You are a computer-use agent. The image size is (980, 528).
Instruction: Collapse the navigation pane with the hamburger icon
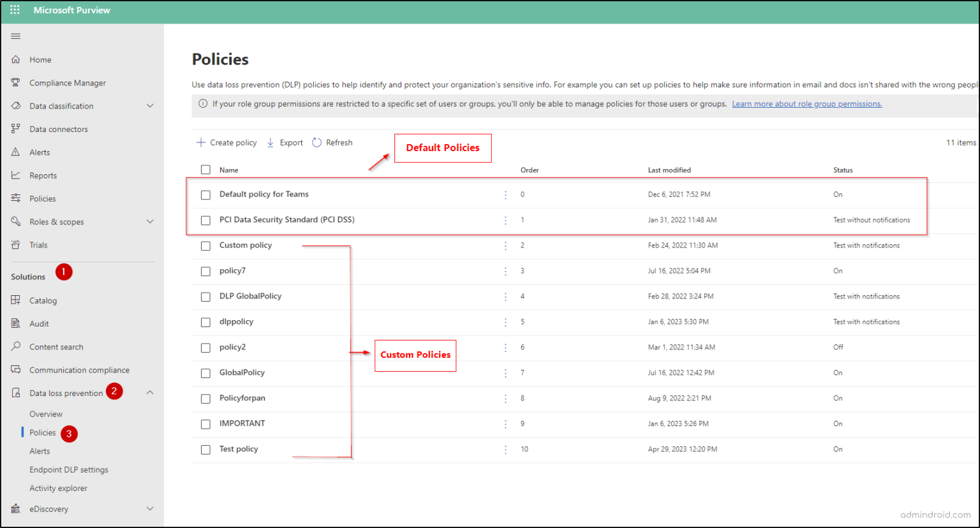(16, 36)
